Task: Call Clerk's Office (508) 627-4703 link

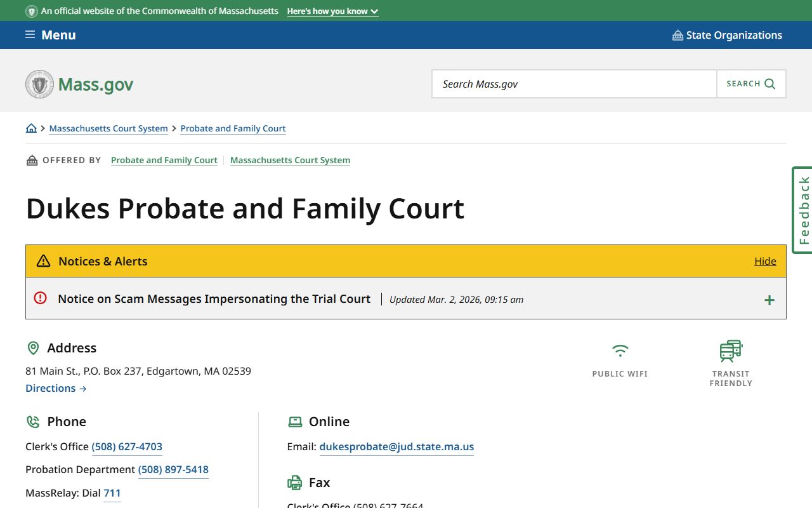Action: coord(127,446)
